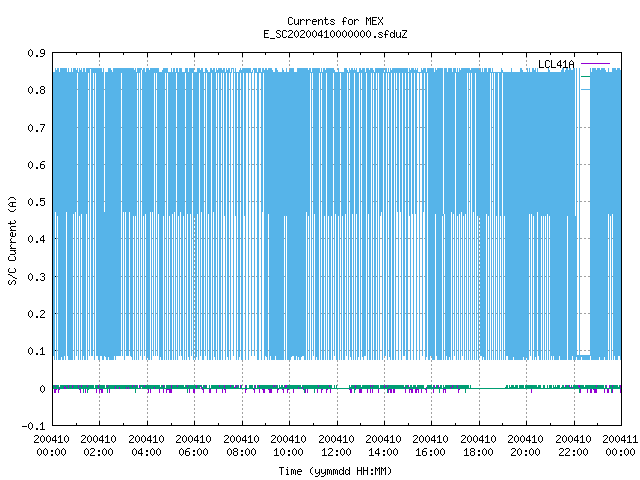Click the '04:00' time tick label

[147, 452]
